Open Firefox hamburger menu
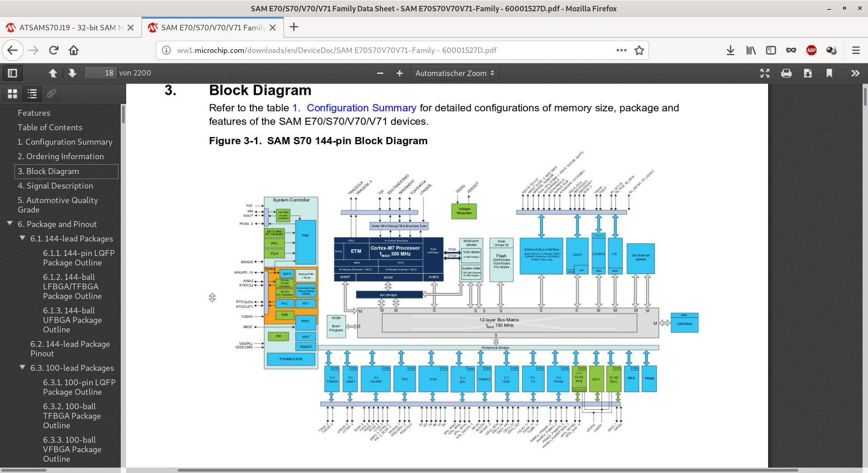The image size is (868, 473). click(856, 50)
